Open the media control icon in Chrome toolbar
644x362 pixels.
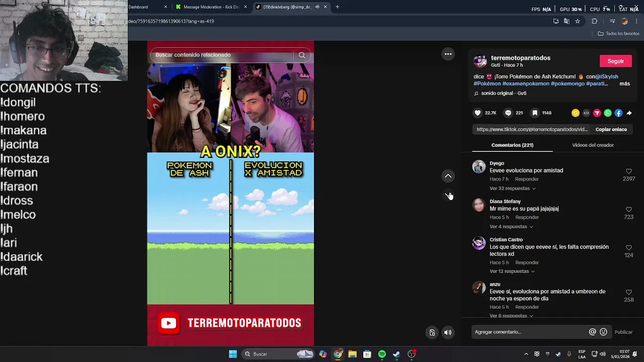pos(612,21)
